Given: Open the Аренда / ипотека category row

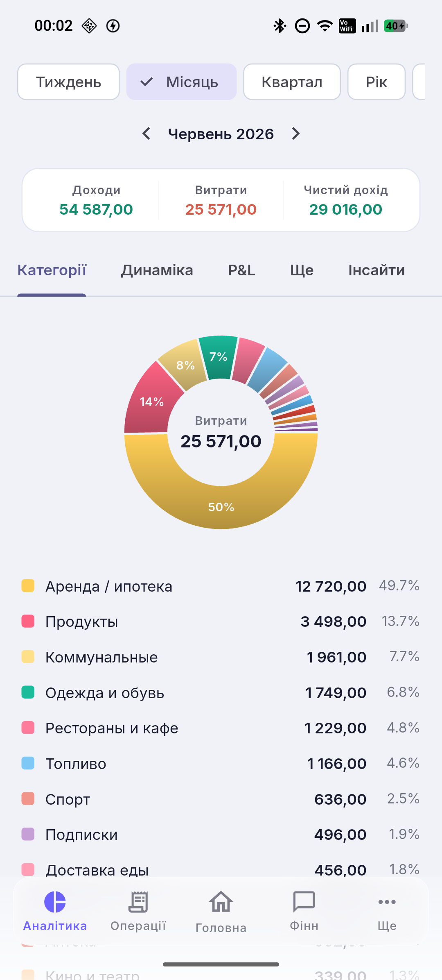Looking at the screenshot, I should (x=221, y=586).
